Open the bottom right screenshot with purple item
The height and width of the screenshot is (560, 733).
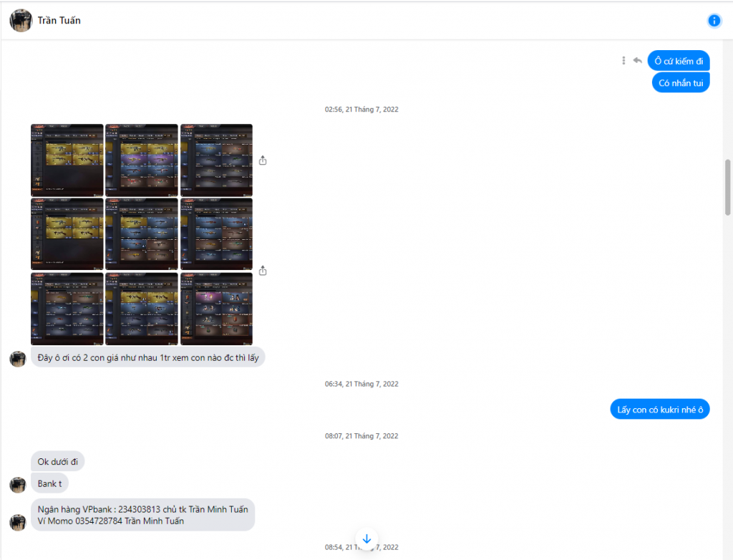pyautogui.click(x=216, y=309)
